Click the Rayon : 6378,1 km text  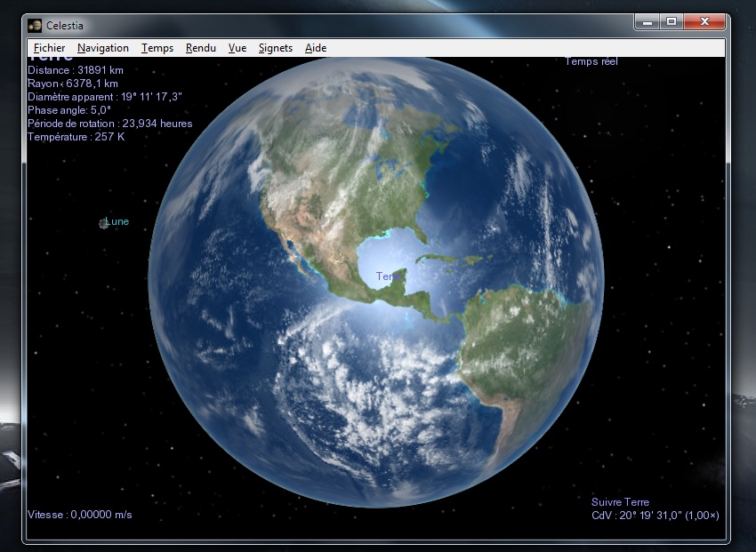point(73,84)
